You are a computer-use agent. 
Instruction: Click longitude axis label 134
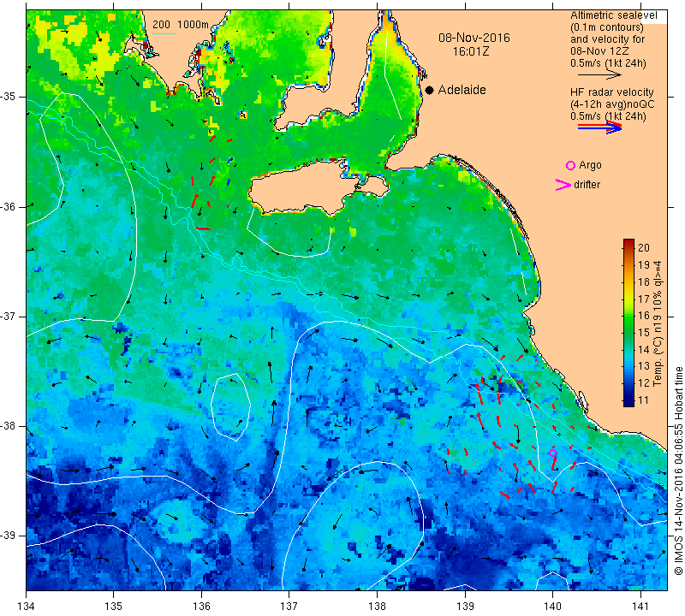tap(27, 606)
